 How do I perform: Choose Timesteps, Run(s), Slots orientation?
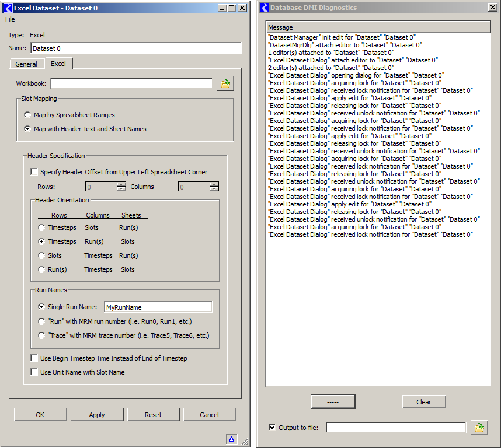pyautogui.click(x=41, y=242)
